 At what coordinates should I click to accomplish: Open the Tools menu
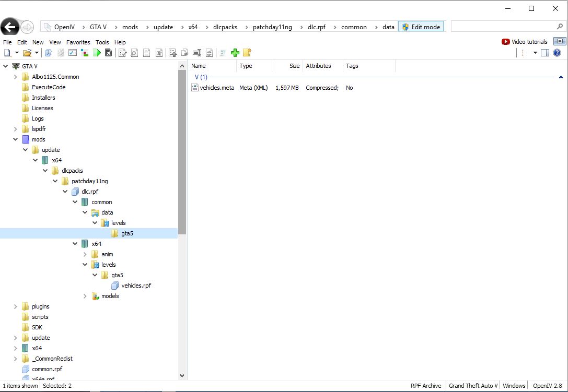(102, 42)
